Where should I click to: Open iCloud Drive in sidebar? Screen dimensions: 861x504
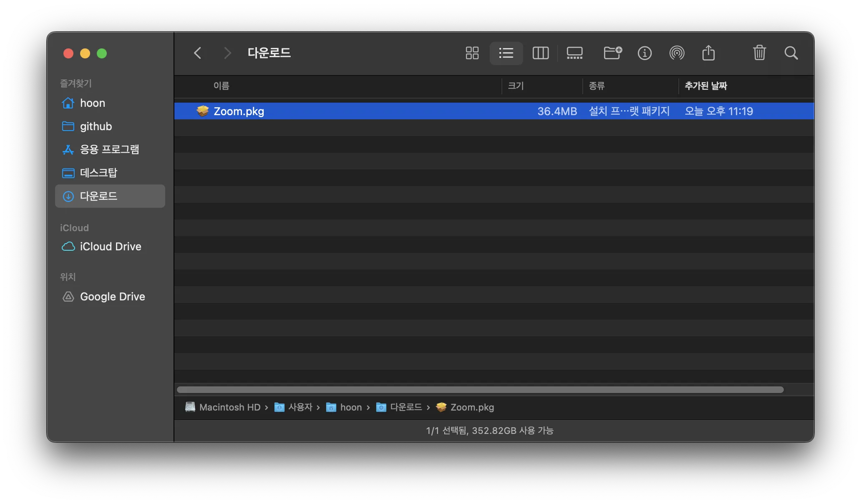pyautogui.click(x=110, y=247)
